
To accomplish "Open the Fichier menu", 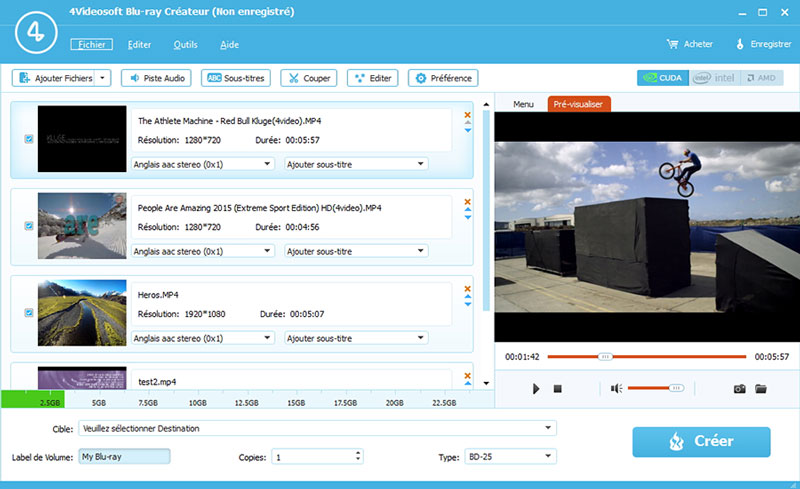I will pos(91,44).
